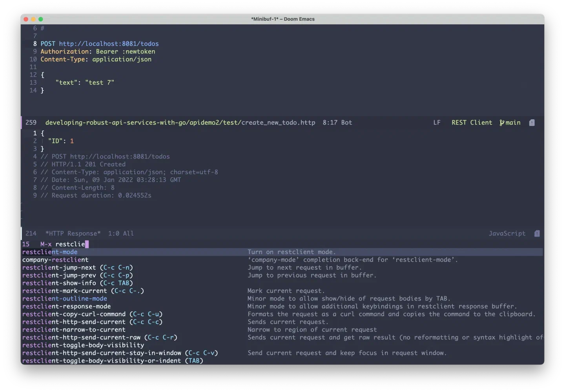This screenshot has height=392, width=565.
Task: Pick restclient-http-send-current-stay-in-window command
Action: click(120, 353)
